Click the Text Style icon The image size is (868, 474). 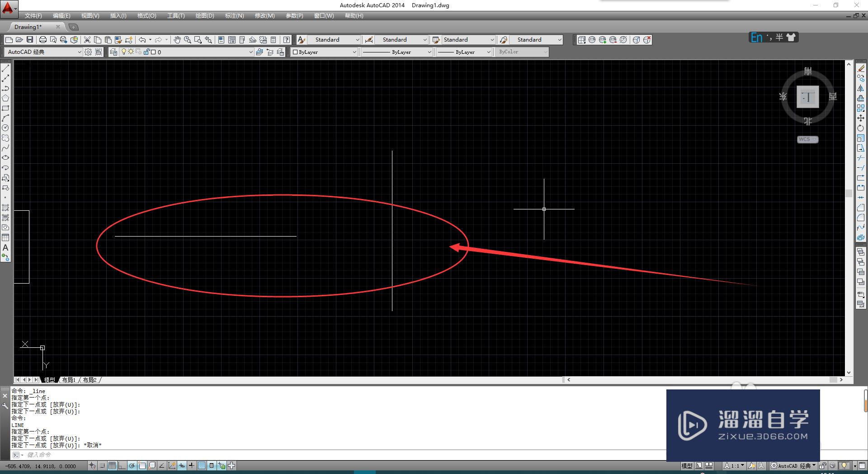[302, 40]
